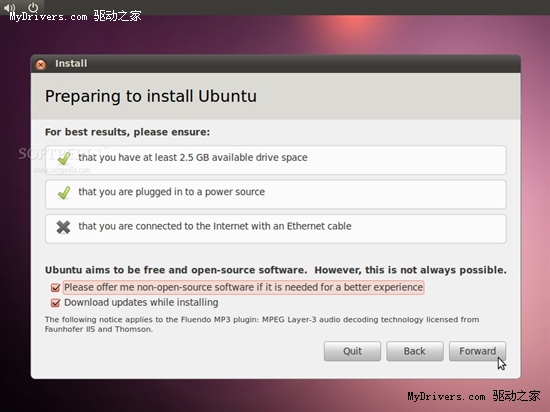The width and height of the screenshot is (550, 412).
Task: Click the volume speaker icon in top panel
Action: 9,7
